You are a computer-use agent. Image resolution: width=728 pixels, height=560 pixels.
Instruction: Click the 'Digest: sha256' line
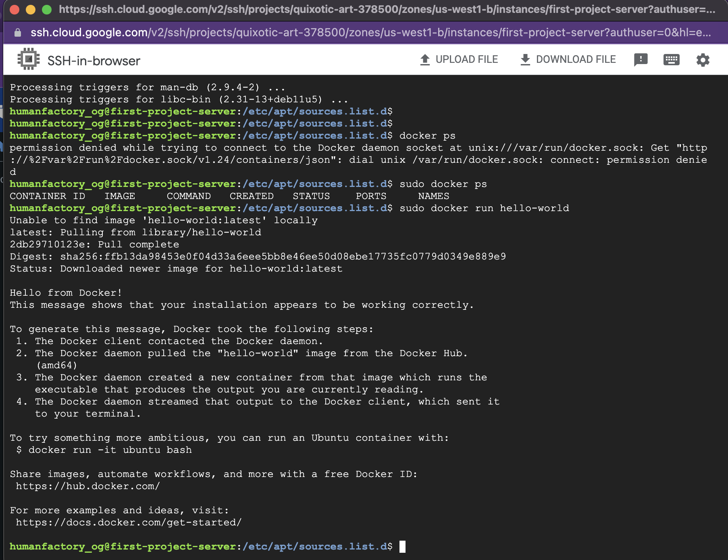[x=258, y=257]
